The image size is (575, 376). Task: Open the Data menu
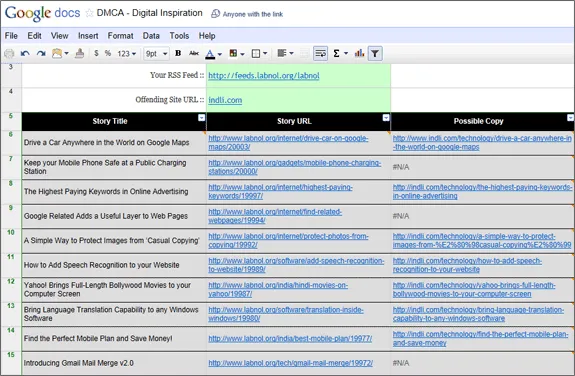[151, 36]
